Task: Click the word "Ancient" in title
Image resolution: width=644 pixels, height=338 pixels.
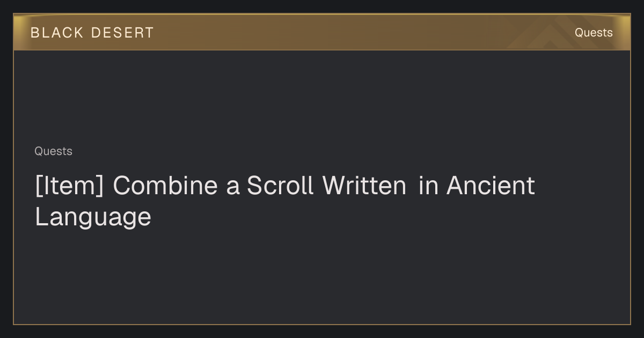Action: (491, 186)
